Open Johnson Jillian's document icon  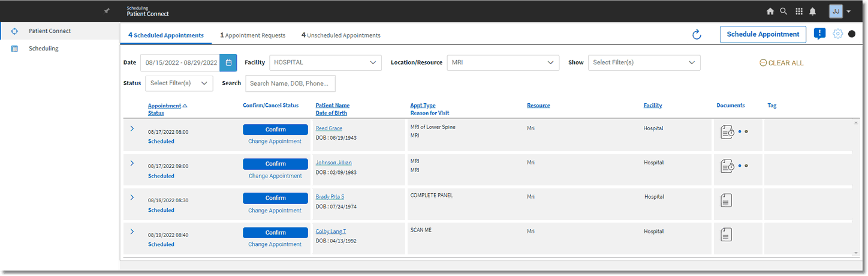(727, 166)
